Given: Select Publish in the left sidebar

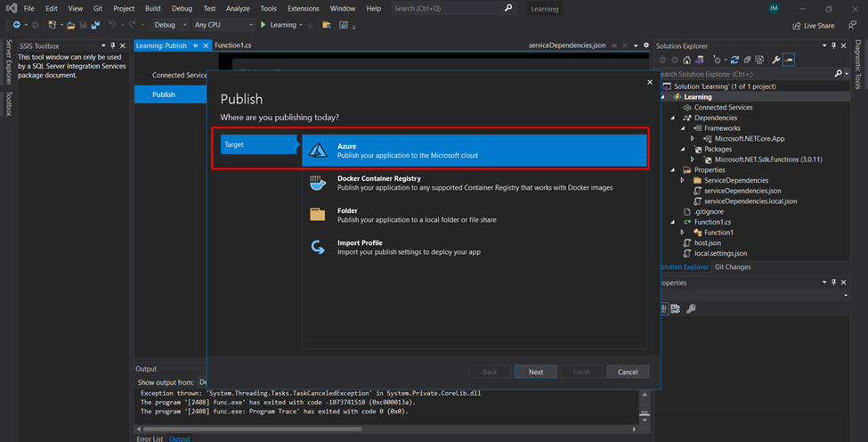Looking at the screenshot, I should coord(170,94).
